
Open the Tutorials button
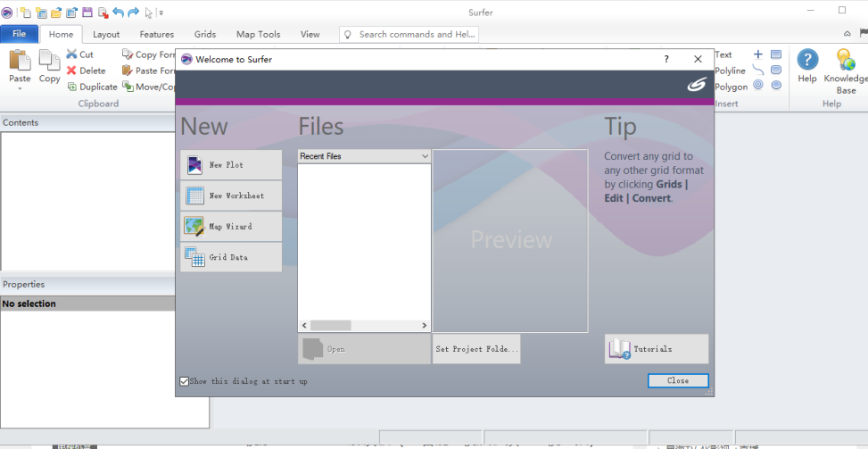click(x=656, y=349)
